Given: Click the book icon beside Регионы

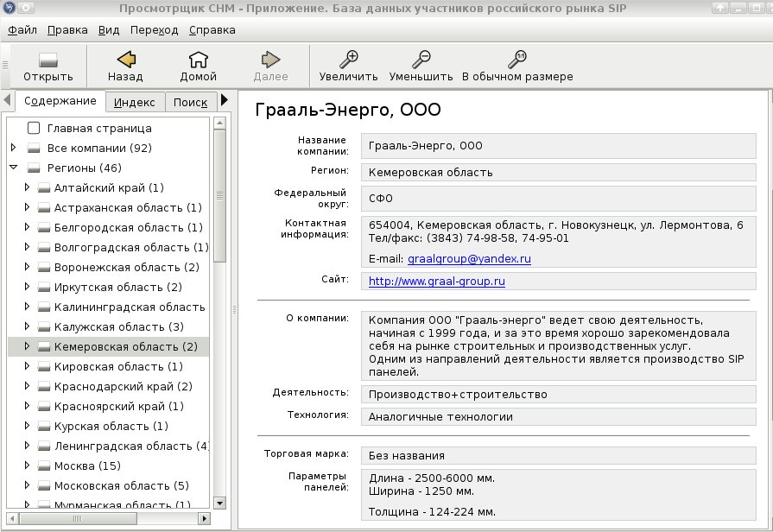Looking at the screenshot, I should point(34,168).
